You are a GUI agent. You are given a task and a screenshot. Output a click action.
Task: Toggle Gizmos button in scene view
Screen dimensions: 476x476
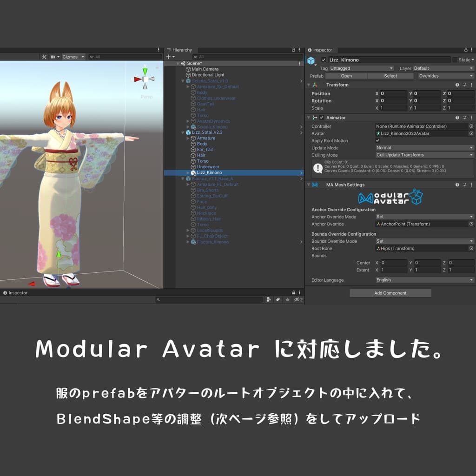click(70, 57)
